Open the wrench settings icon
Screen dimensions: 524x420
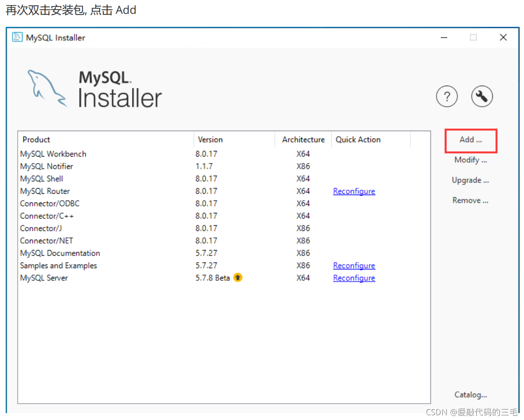click(x=482, y=96)
